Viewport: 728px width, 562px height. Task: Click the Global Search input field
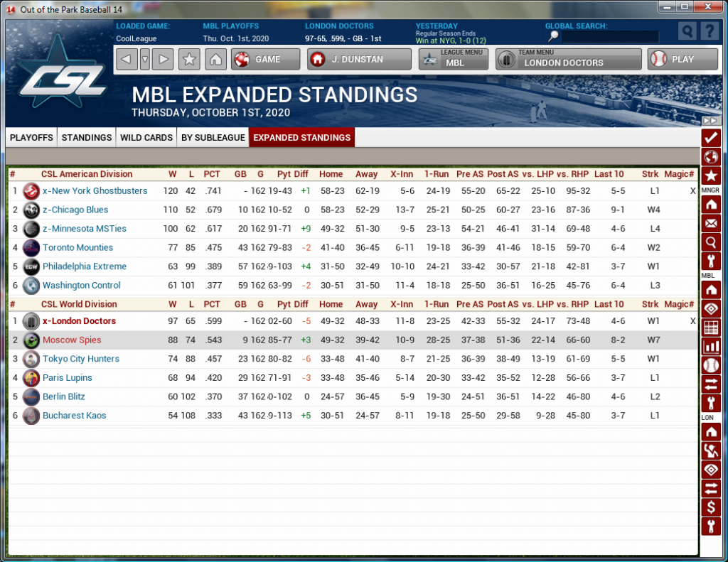click(x=610, y=37)
